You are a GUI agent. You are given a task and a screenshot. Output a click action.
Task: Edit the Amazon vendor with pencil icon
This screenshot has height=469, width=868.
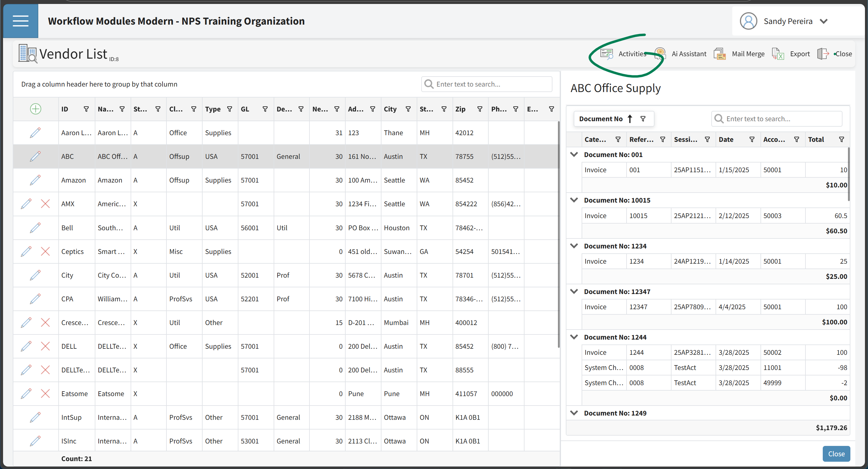[35, 180]
